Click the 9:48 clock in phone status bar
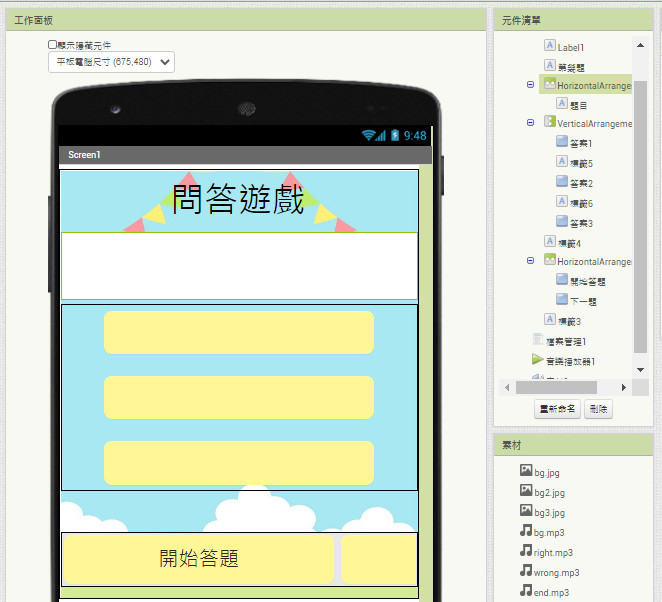Screen dimensions: 662x602 [x=415, y=136]
